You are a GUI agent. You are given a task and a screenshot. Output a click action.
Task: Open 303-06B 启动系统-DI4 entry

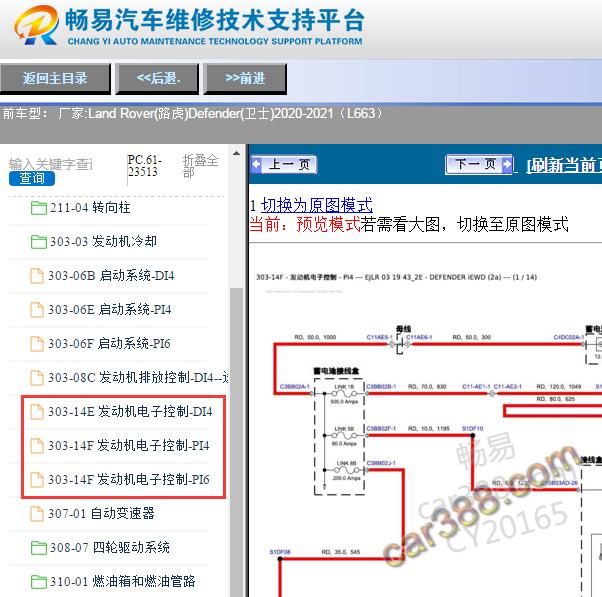[x=111, y=276]
